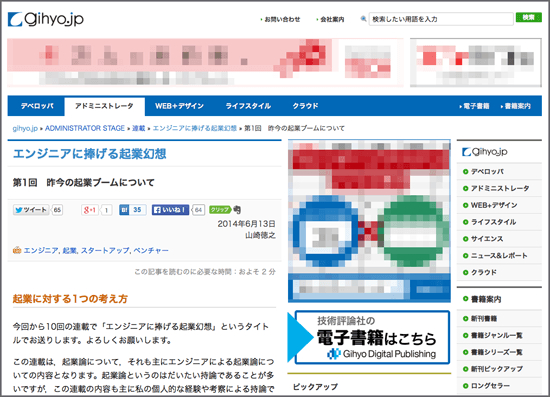The image size is (550, 397).
Task: Click the Facebook いいね！ button
Action: point(170,210)
